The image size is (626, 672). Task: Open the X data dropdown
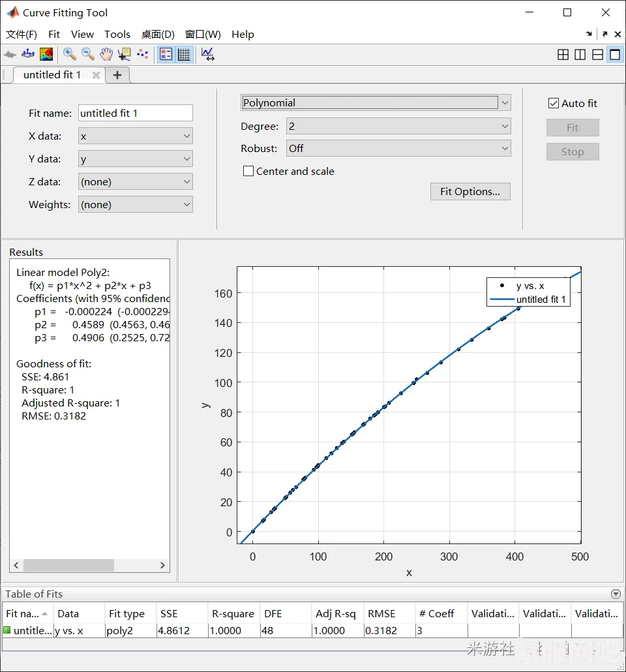click(136, 136)
